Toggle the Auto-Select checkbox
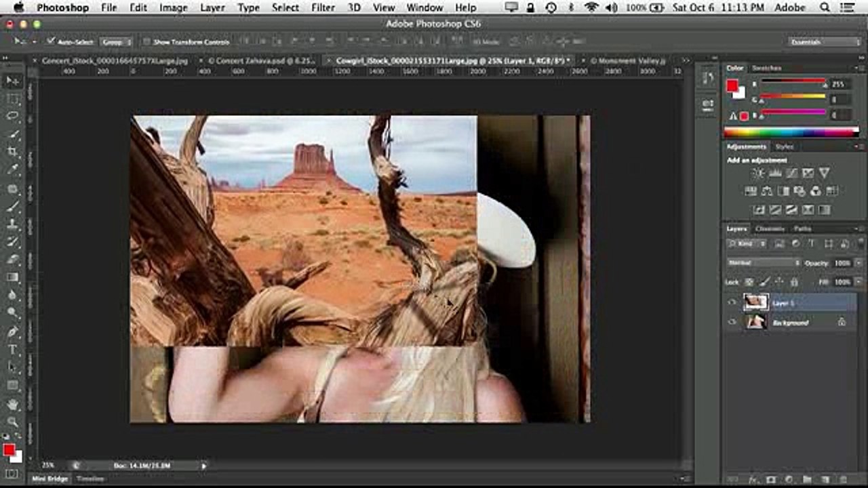The height and width of the screenshot is (488, 868). [x=51, y=41]
